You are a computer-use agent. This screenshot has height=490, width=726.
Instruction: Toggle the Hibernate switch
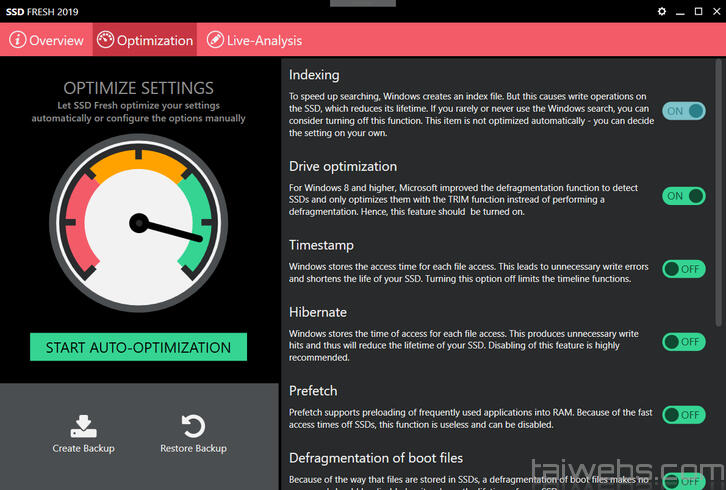tap(684, 342)
